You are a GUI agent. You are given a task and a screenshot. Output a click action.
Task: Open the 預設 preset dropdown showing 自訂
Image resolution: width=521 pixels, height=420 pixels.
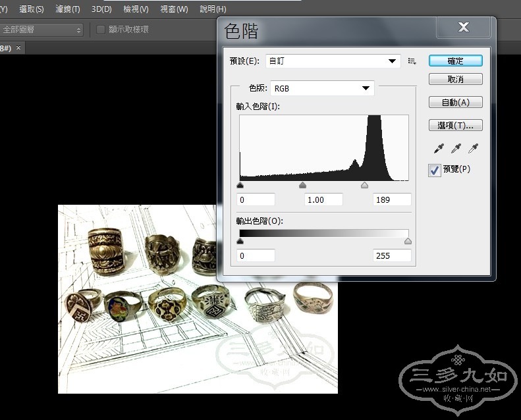[x=333, y=61]
